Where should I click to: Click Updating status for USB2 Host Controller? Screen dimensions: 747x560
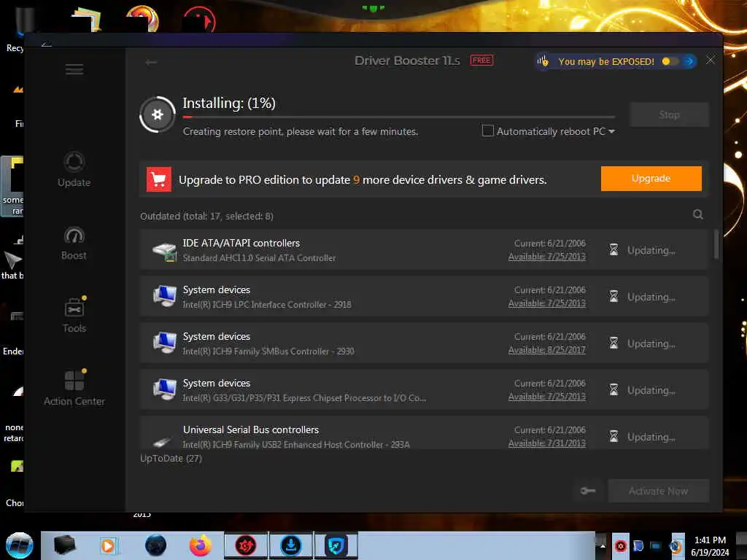651,437
